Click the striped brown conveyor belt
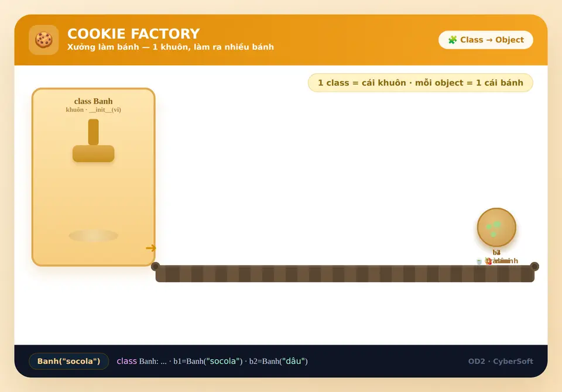This screenshot has width=562, height=392. tap(345, 274)
